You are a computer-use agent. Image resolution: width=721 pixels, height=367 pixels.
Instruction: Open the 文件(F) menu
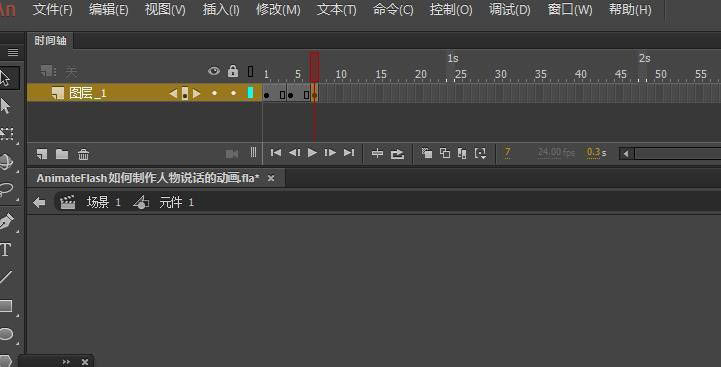[x=52, y=10]
